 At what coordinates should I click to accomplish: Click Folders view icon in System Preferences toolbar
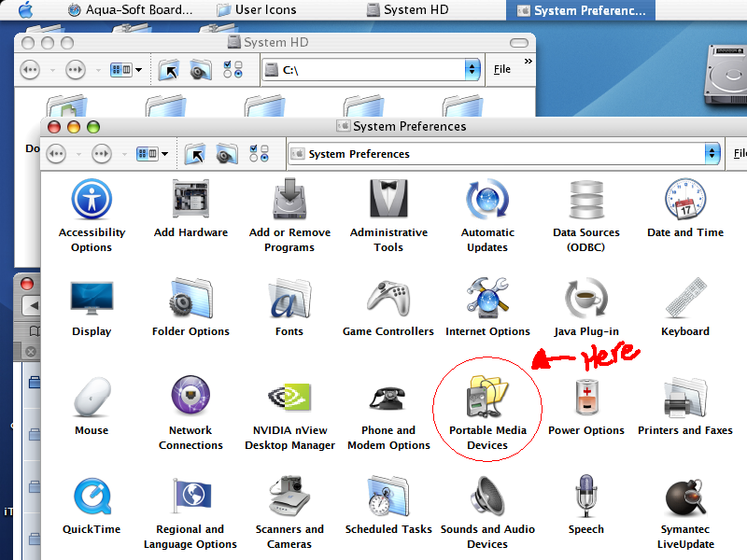pos(227,154)
